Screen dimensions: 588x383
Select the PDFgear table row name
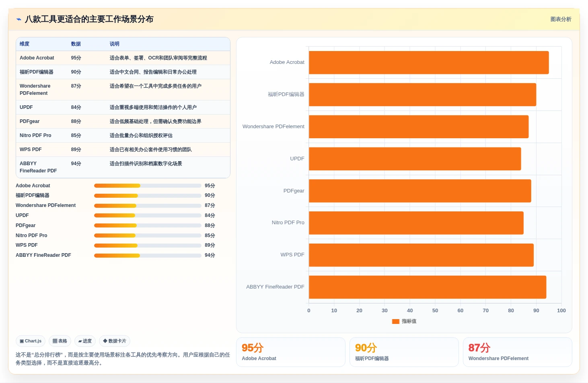[x=30, y=121]
